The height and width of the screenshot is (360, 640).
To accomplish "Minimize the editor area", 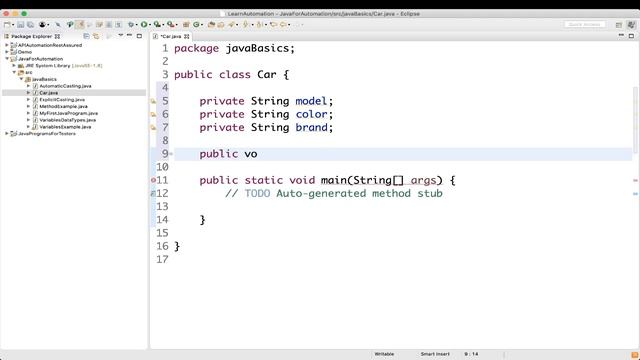I will 621,36.
